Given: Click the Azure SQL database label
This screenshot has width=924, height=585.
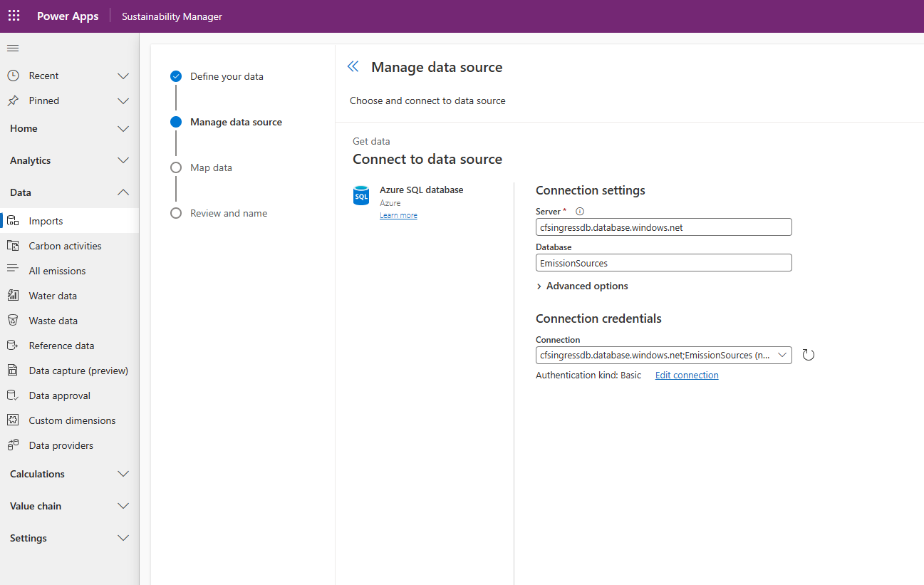Looking at the screenshot, I should (421, 190).
